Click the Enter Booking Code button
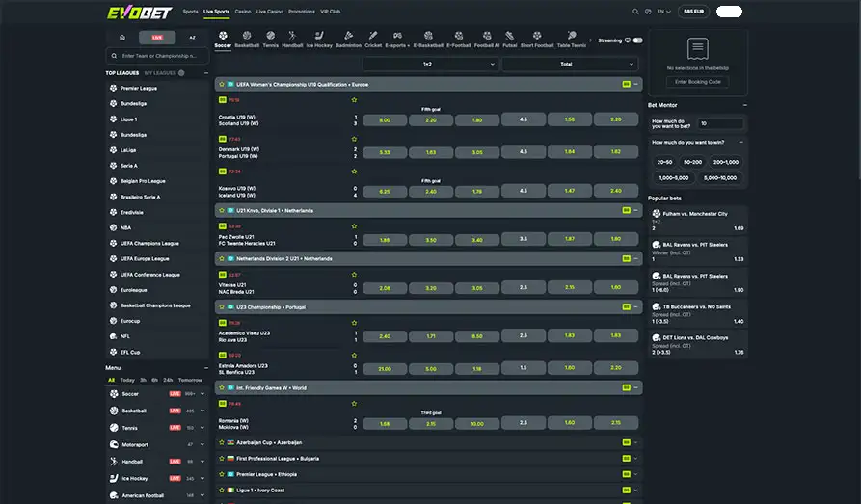 tap(697, 82)
